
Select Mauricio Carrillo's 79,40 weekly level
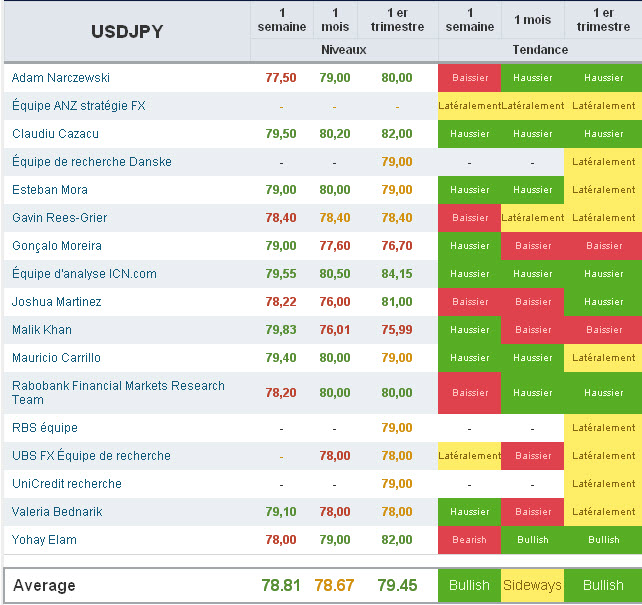(x=281, y=358)
